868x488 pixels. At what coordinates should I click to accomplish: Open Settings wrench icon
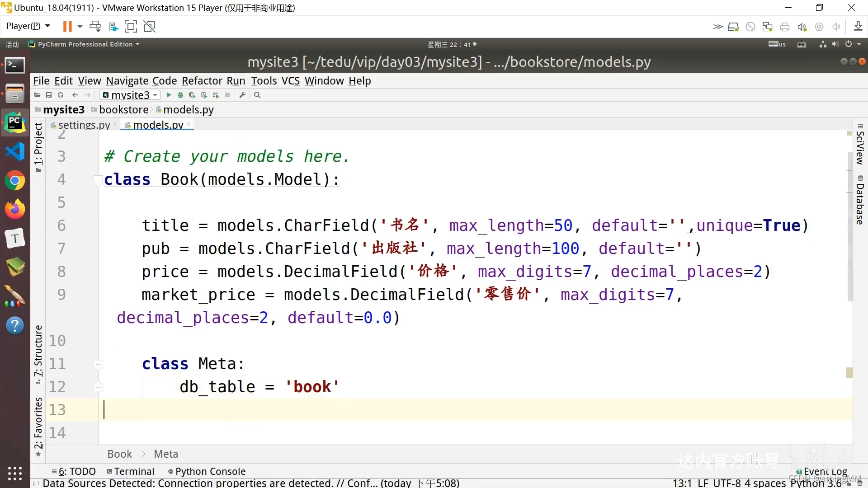pos(242,95)
